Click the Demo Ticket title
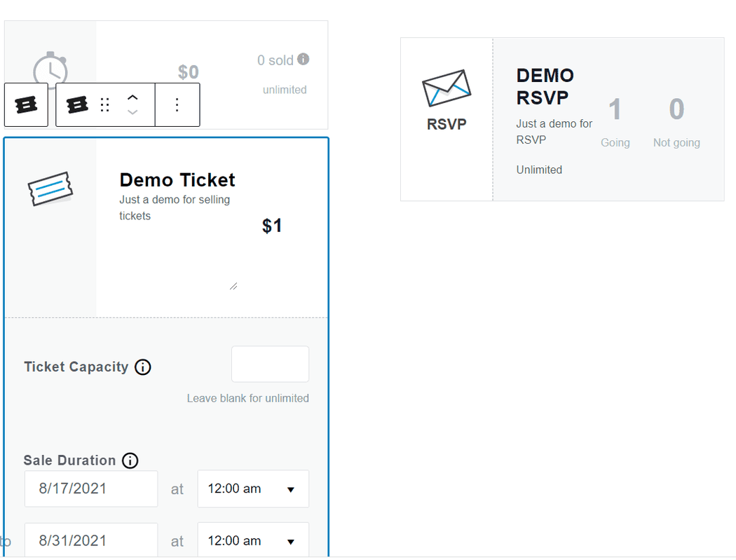The image size is (736, 560). tap(177, 180)
